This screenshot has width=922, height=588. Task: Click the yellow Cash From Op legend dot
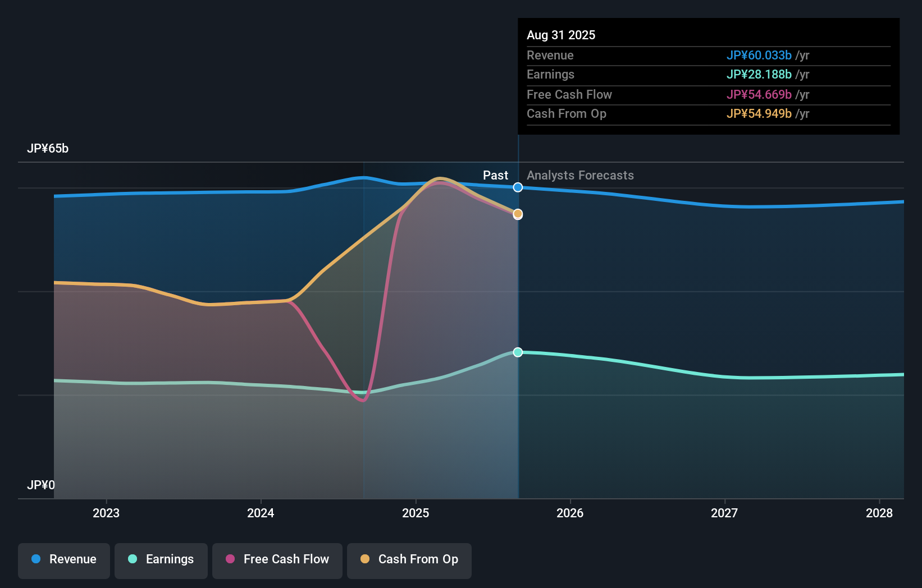[366, 559]
